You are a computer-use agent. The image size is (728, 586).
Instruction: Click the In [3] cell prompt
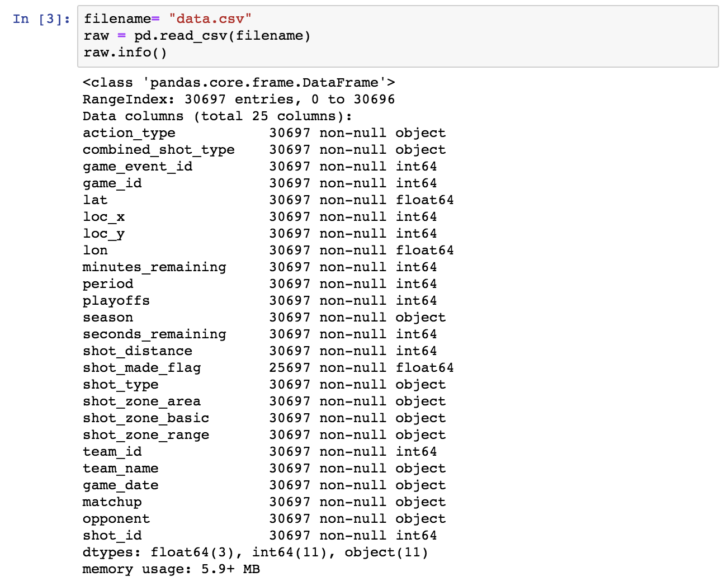(41, 19)
